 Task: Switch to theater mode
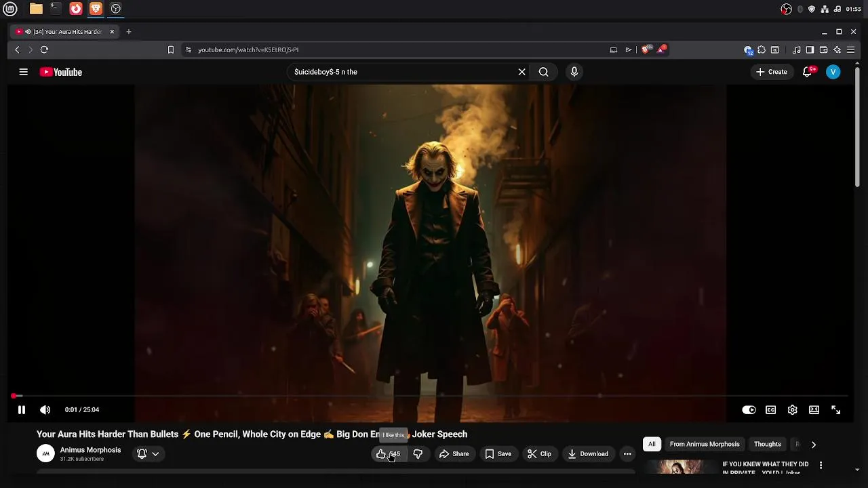click(x=814, y=409)
